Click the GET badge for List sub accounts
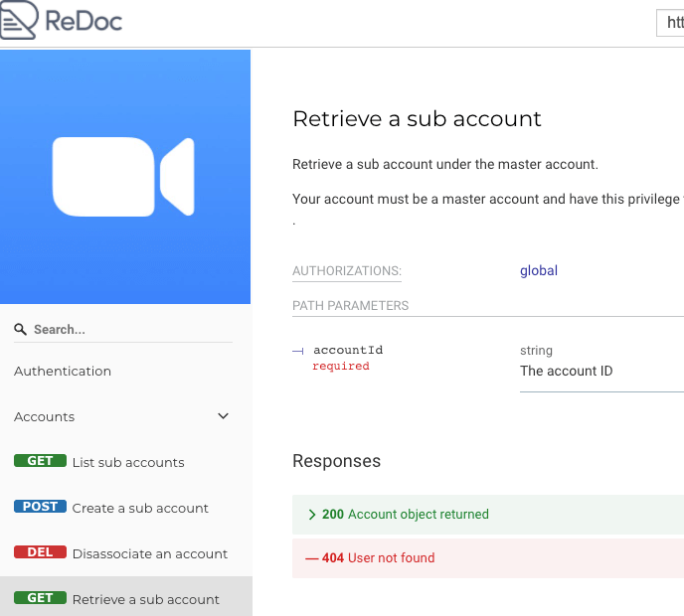The width and height of the screenshot is (684, 616). pyautogui.click(x=40, y=461)
